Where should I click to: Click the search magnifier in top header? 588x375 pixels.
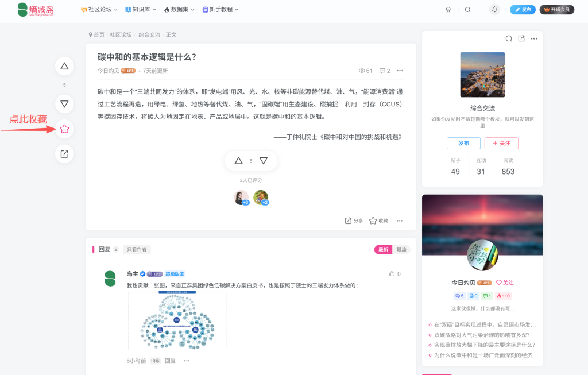point(467,10)
